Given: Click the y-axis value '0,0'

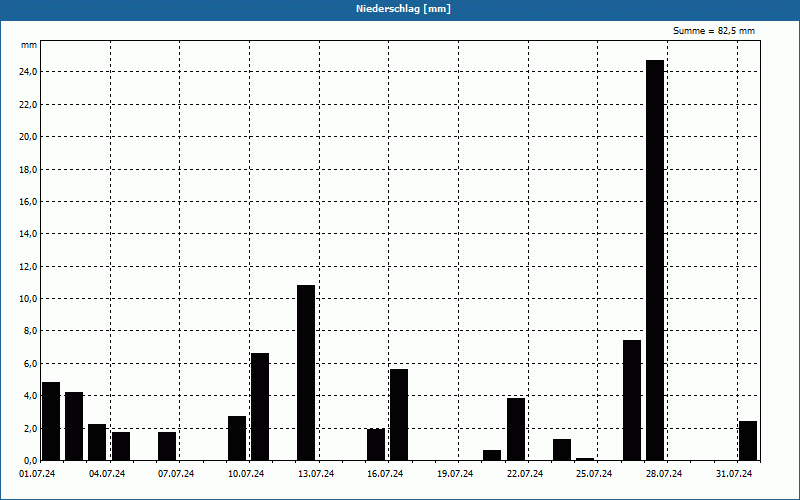Looking at the screenshot, I should point(30,460).
